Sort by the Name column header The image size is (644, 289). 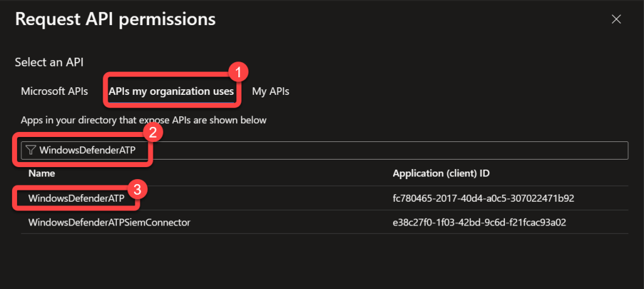tap(42, 173)
